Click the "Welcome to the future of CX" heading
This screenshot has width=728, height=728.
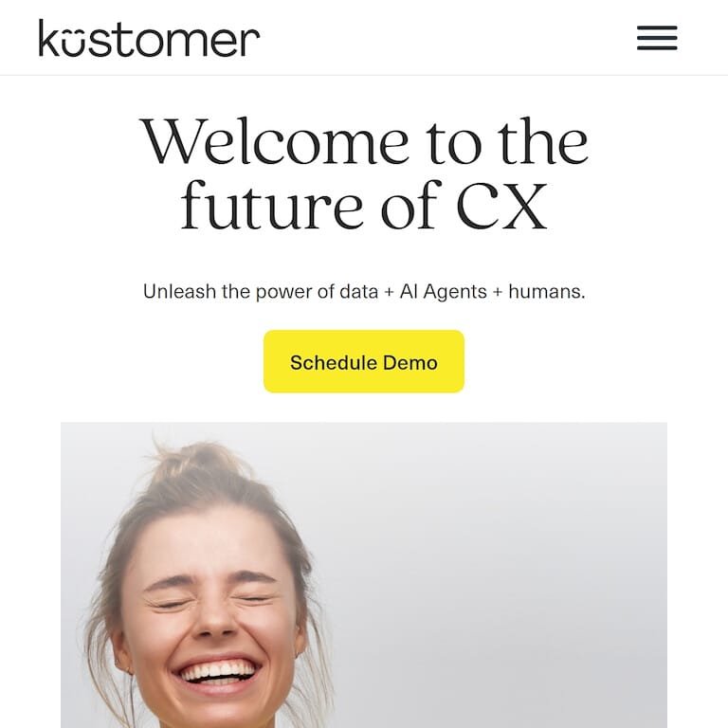(x=364, y=173)
